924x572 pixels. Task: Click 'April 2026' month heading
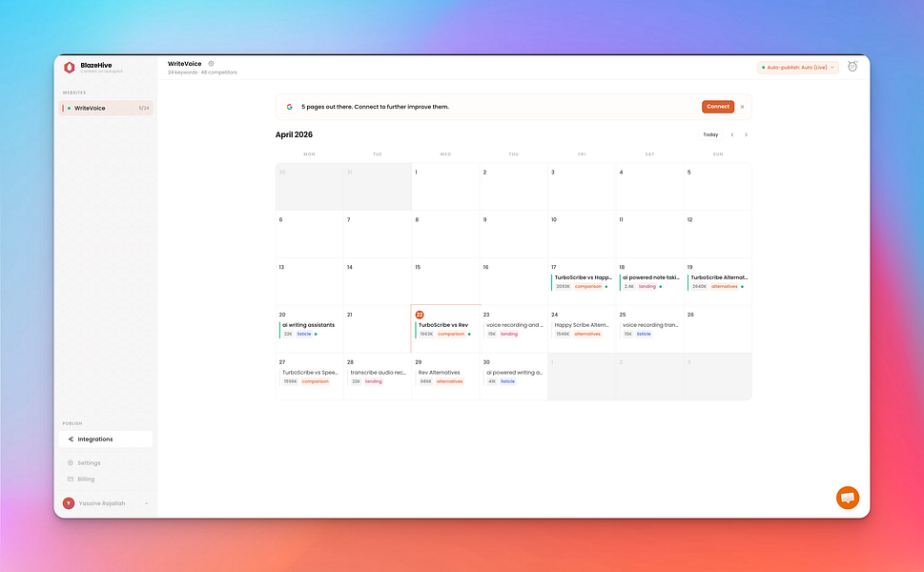(x=294, y=135)
